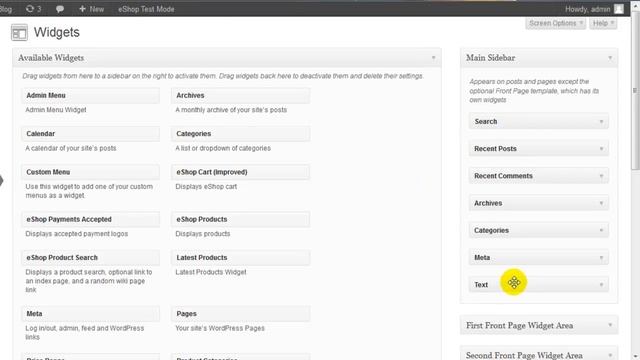Open the New menu label

(x=97, y=9)
